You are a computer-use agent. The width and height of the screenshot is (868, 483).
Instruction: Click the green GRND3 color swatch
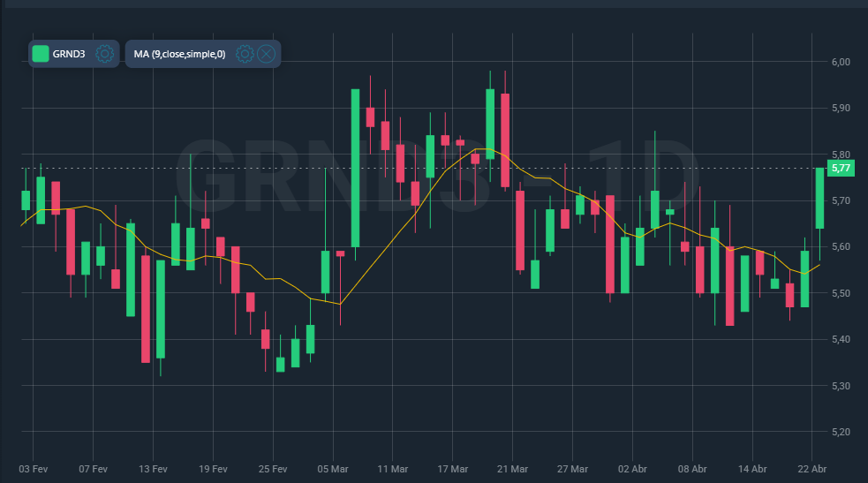click(41, 54)
